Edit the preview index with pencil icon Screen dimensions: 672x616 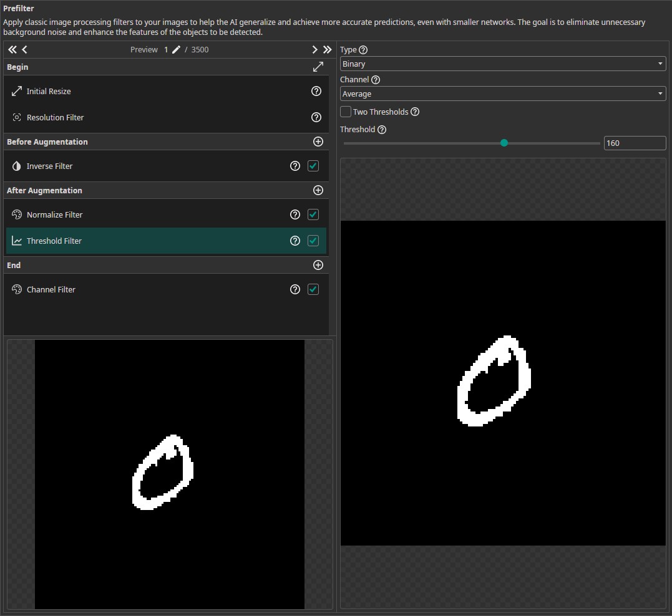(x=176, y=50)
